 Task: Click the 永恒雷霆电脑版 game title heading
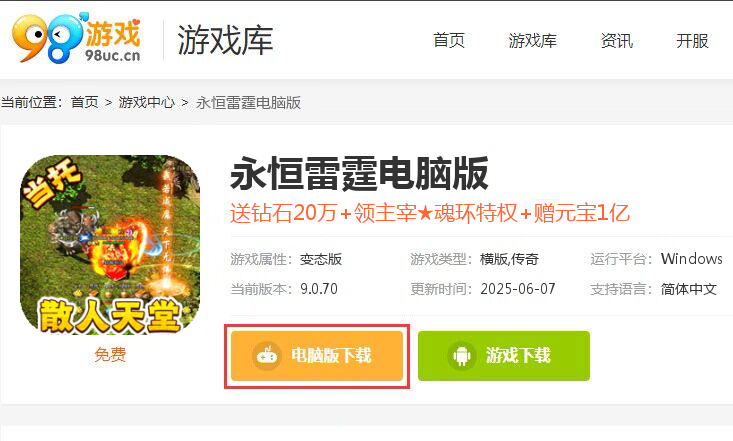pos(359,174)
